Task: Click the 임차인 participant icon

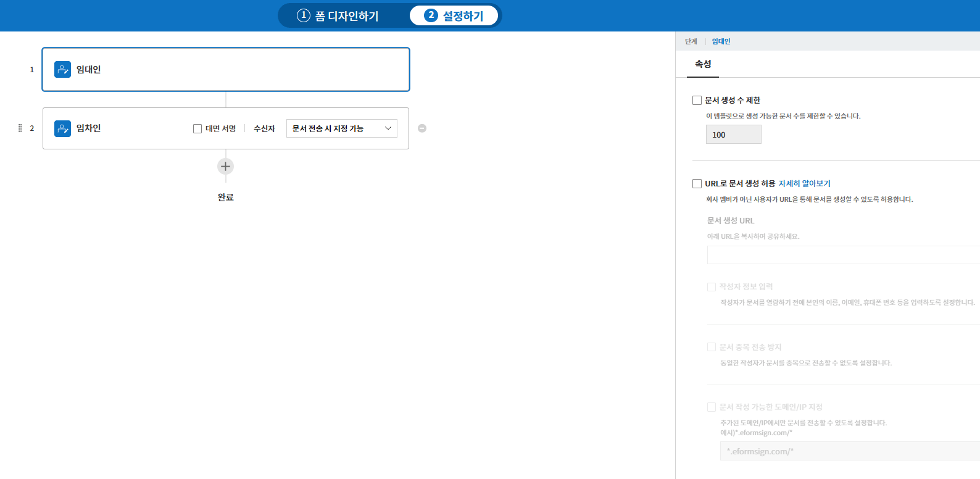Action: coord(62,128)
